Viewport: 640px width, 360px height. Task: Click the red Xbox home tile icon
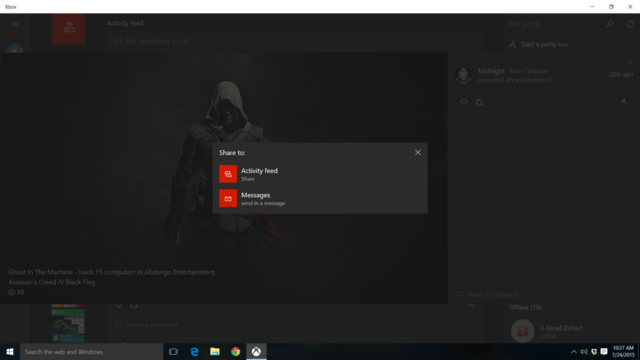point(69,29)
